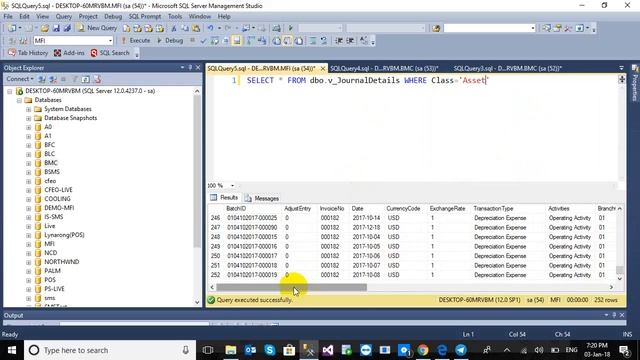
Task: Open the Query menu
Action: (64, 16)
